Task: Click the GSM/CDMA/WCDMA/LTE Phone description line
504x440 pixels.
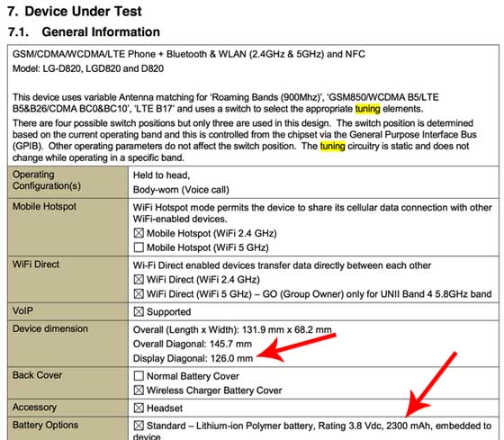Action: pyautogui.click(x=189, y=54)
